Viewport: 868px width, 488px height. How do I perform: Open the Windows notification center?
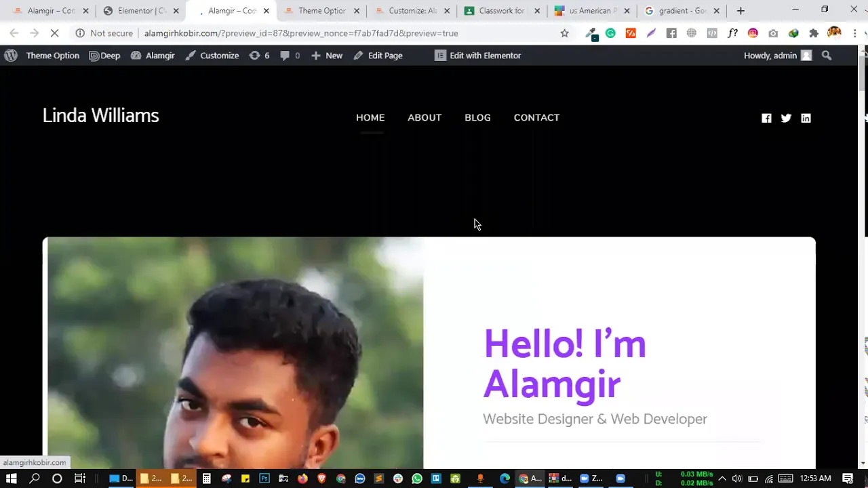[x=848, y=479]
